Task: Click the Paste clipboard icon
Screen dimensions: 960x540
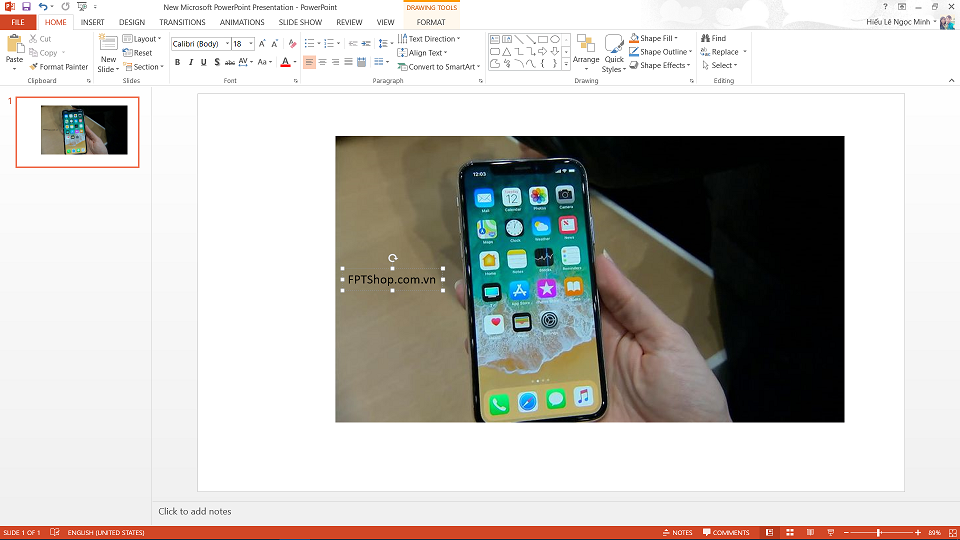Action: (14, 44)
